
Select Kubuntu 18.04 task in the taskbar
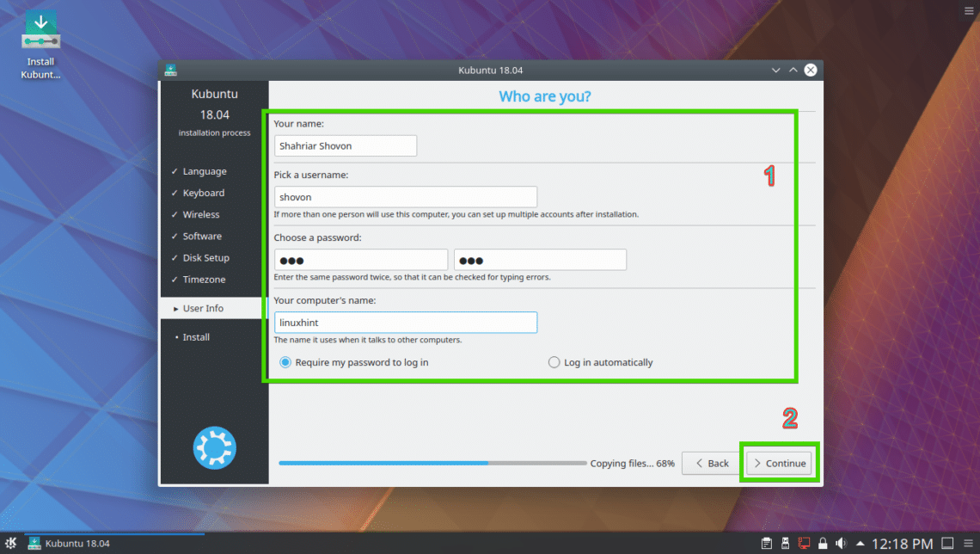tap(114, 544)
